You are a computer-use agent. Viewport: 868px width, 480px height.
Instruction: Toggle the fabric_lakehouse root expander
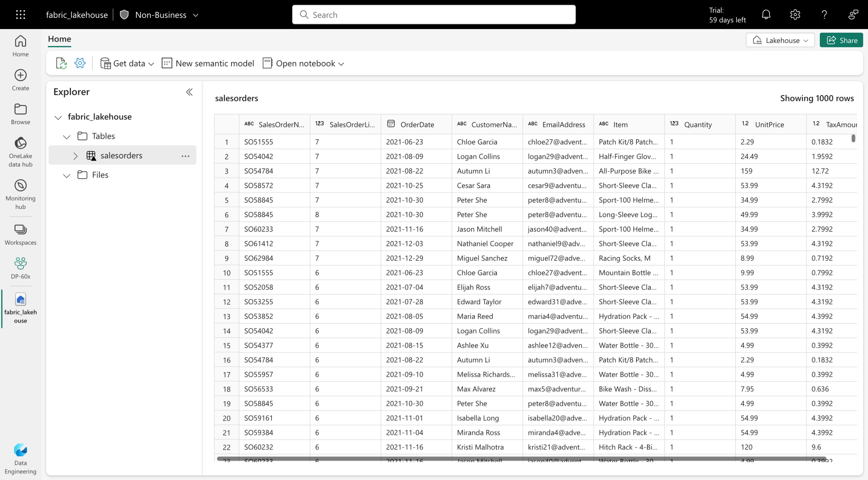coord(57,116)
